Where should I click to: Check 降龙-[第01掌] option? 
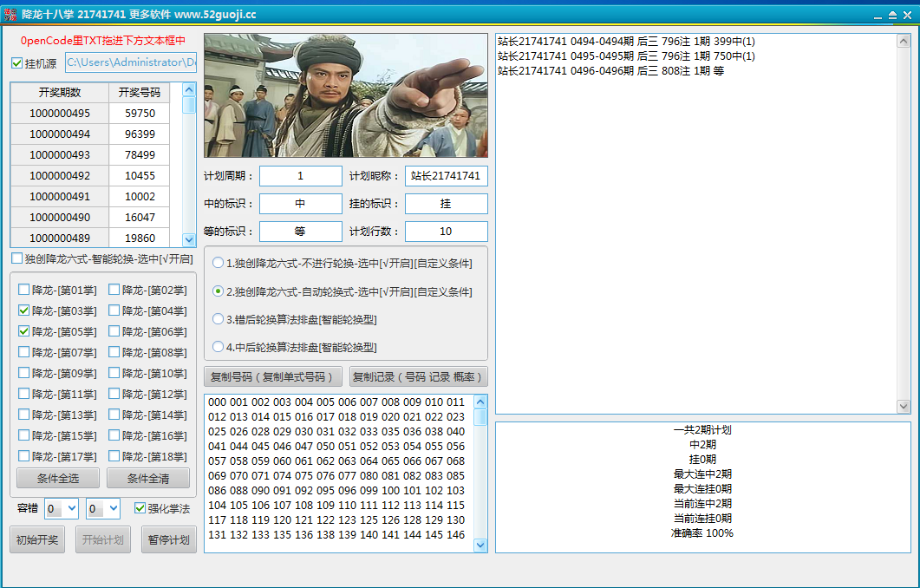pyautogui.click(x=24, y=290)
